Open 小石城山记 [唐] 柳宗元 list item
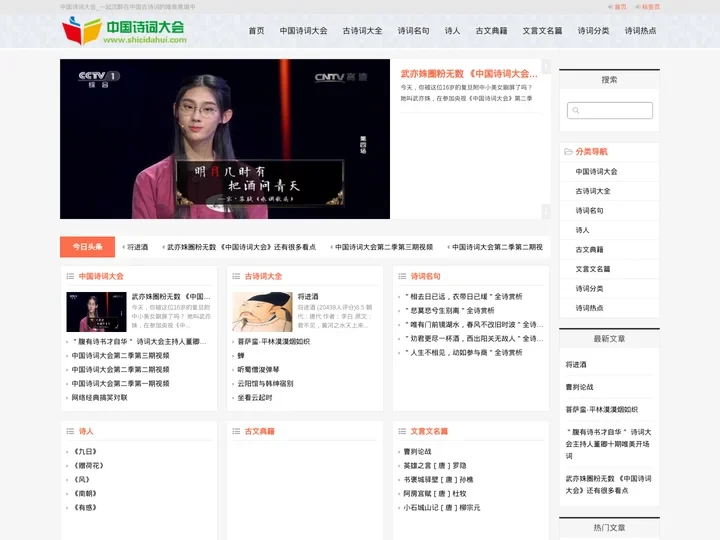 442,508
